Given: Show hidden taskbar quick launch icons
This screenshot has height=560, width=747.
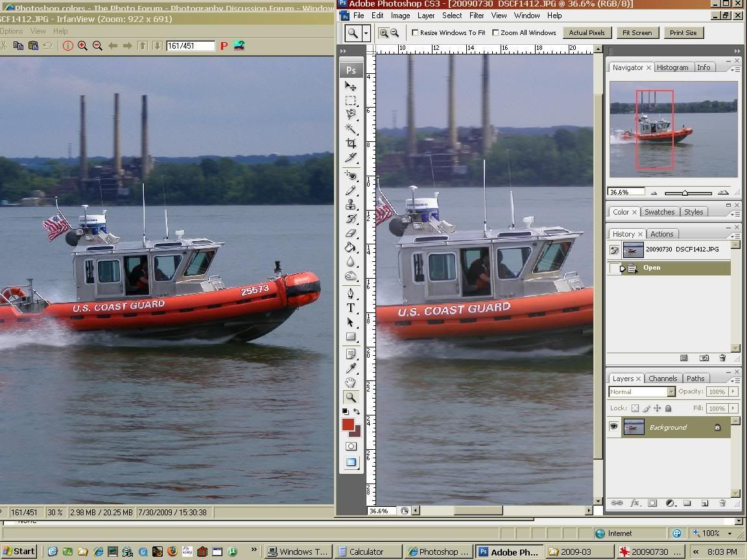Looking at the screenshot, I should click(x=254, y=550).
